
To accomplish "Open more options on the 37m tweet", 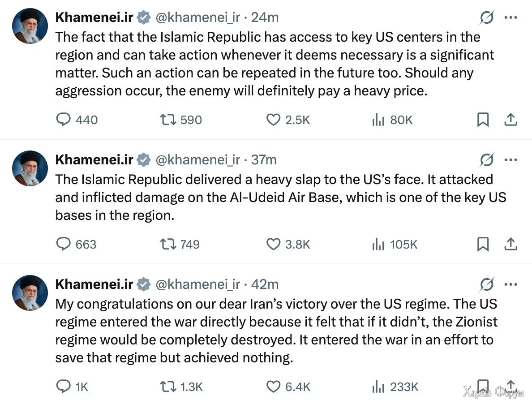I will click(x=511, y=160).
